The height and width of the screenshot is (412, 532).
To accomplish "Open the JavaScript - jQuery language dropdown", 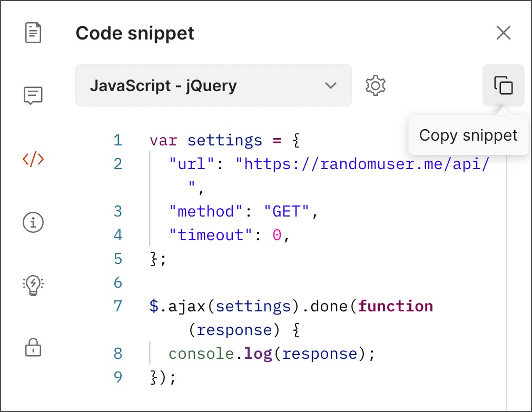I will (x=213, y=85).
